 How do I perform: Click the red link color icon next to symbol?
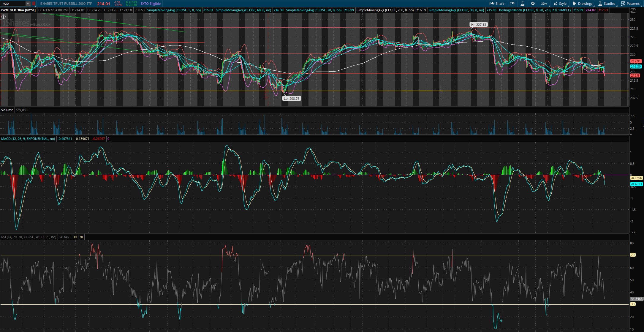click(x=34, y=4)
